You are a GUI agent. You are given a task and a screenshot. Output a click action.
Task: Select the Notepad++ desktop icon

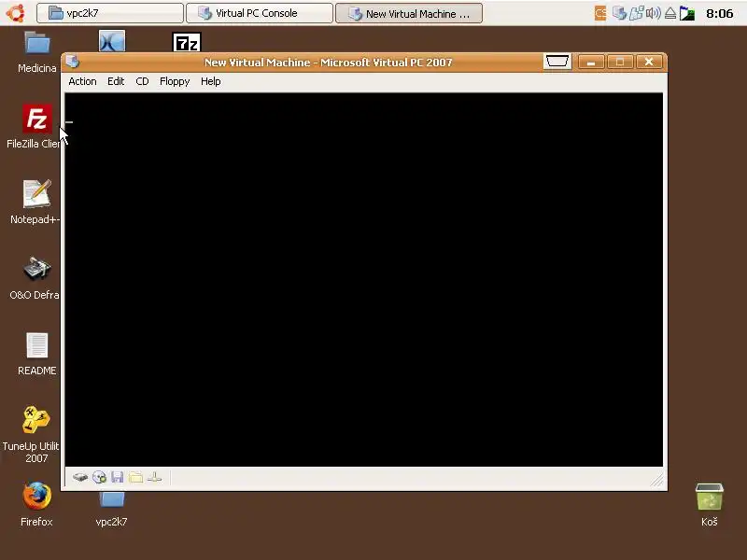coord(35,202)
